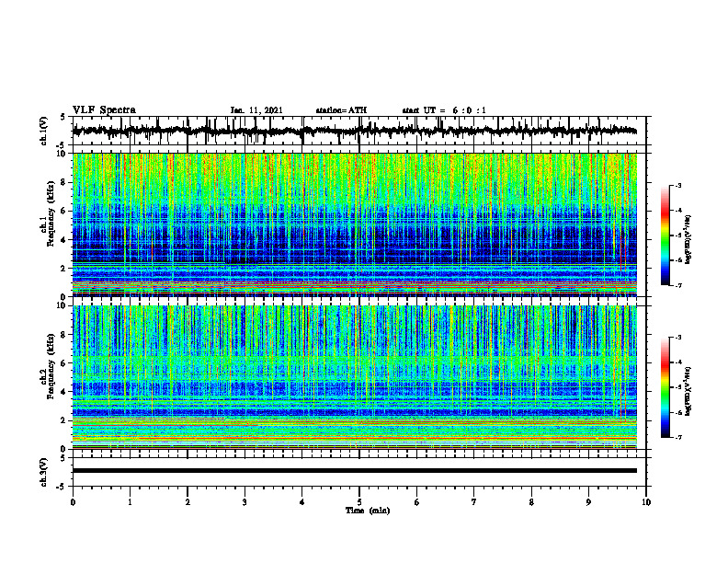Click time axis tick label "6"
Viewport: 728px width, 563px height.
[417, 502]
